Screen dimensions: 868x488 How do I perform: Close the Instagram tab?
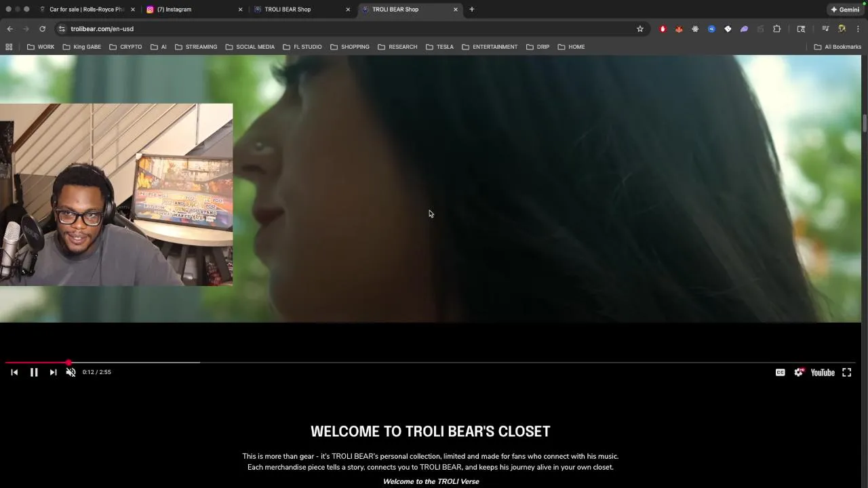[x=240, y=9]
